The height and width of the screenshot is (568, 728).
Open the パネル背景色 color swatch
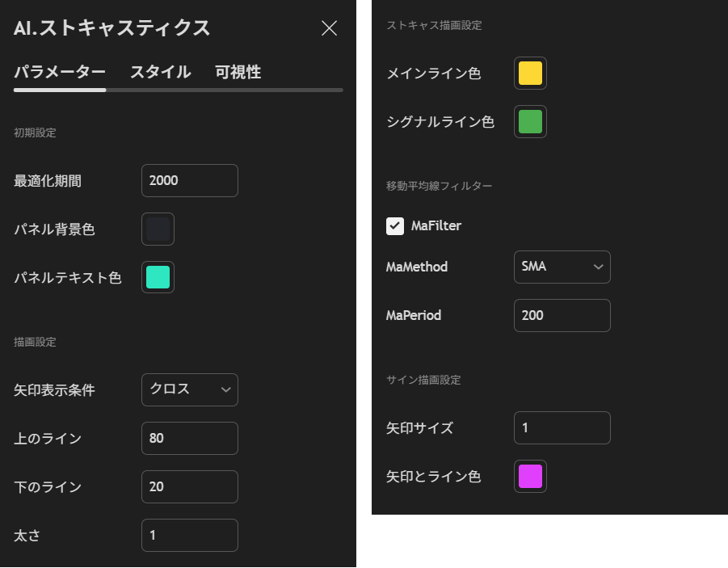[x=158, y=229]
